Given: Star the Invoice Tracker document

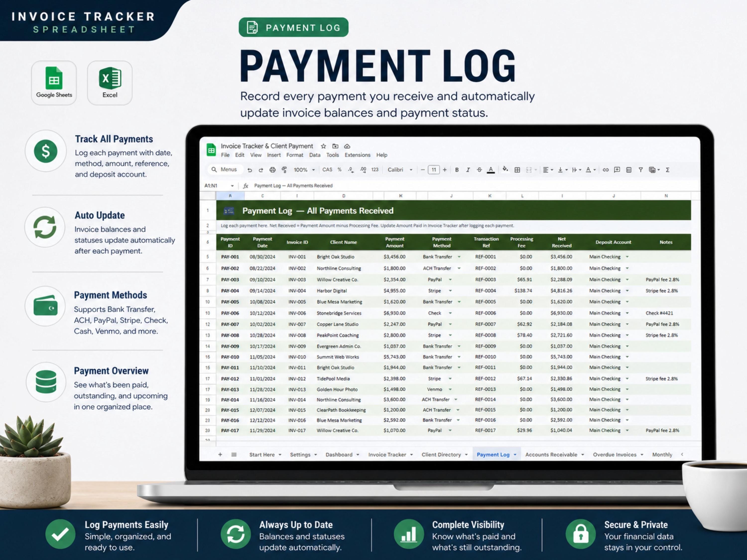Looking at the screenshot, I should coord(323,146).
